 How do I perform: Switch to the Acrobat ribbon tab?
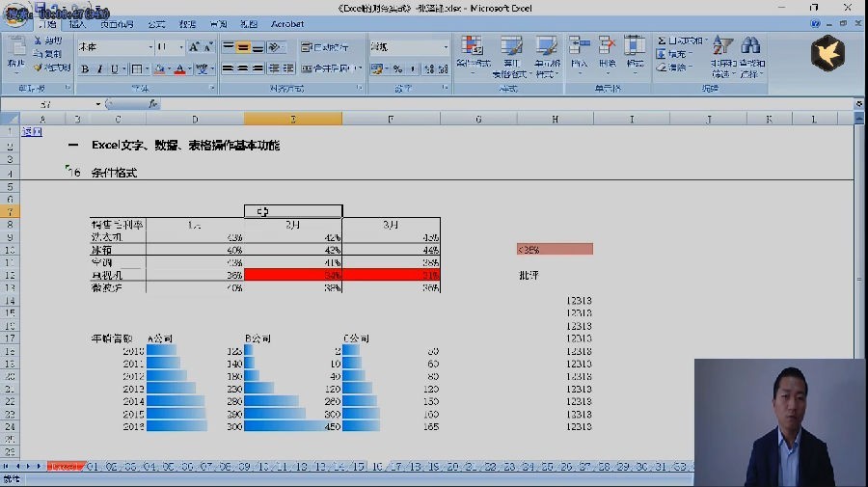coord(286,24)
